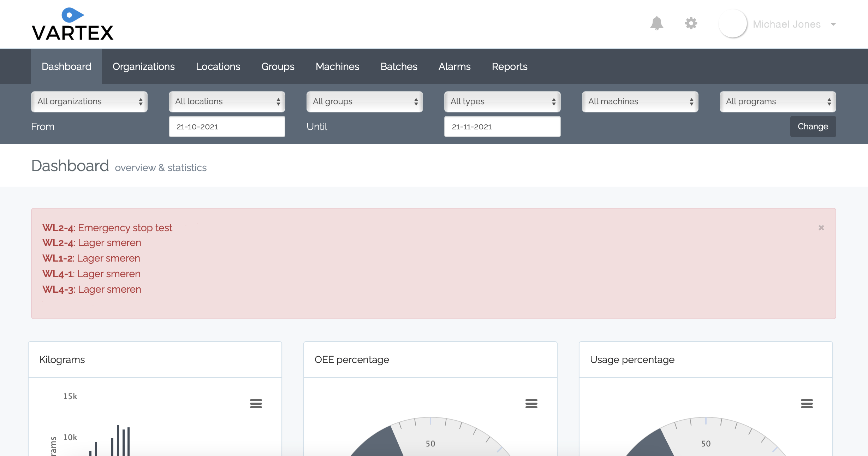Screen dimensions: 868x456
Task: Click the user avatar circle
Action: coord(733,24)
